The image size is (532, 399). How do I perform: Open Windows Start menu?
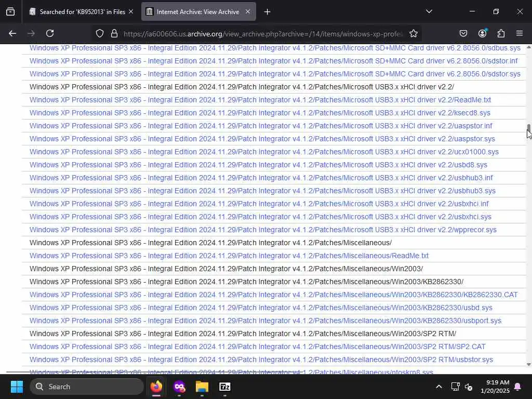click(x=17, y=387)
